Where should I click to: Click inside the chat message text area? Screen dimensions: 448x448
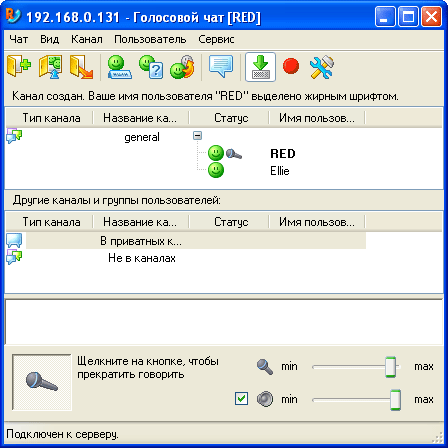pyautogui.click(x=224, y=322)
